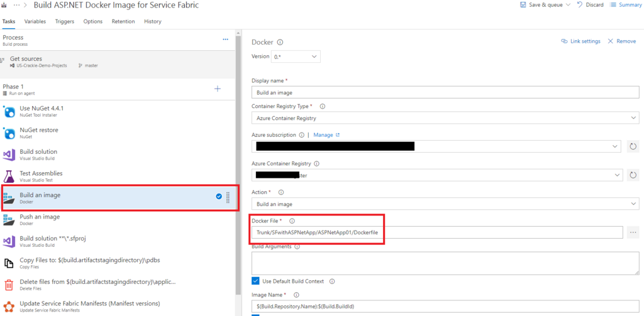The image size is (644, 316).
Task: Open the Process more options ellipsis
Action: coord(225,40)
